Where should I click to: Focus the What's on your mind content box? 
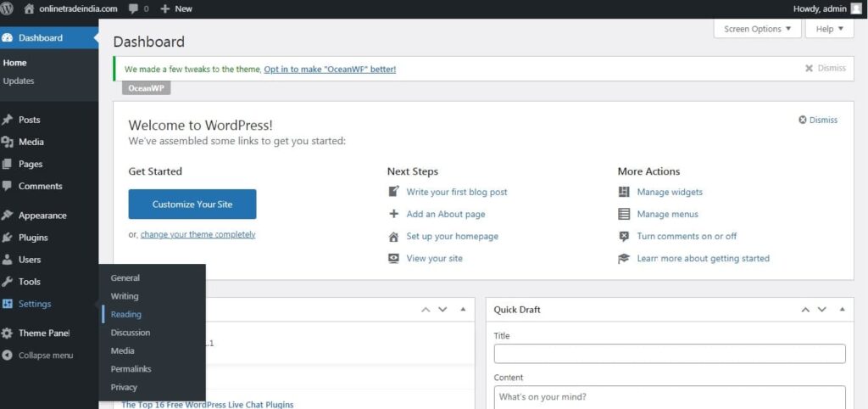click(x=670, y=397)
